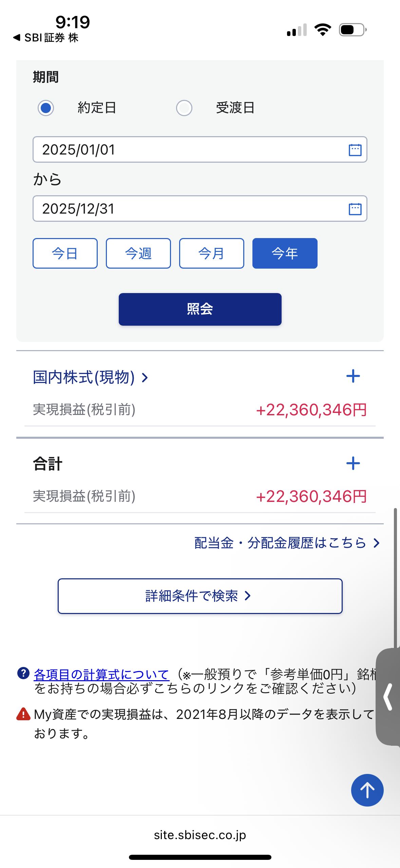Open 配当金・分配金履歴はこちら link

click(x=287, y=543)
